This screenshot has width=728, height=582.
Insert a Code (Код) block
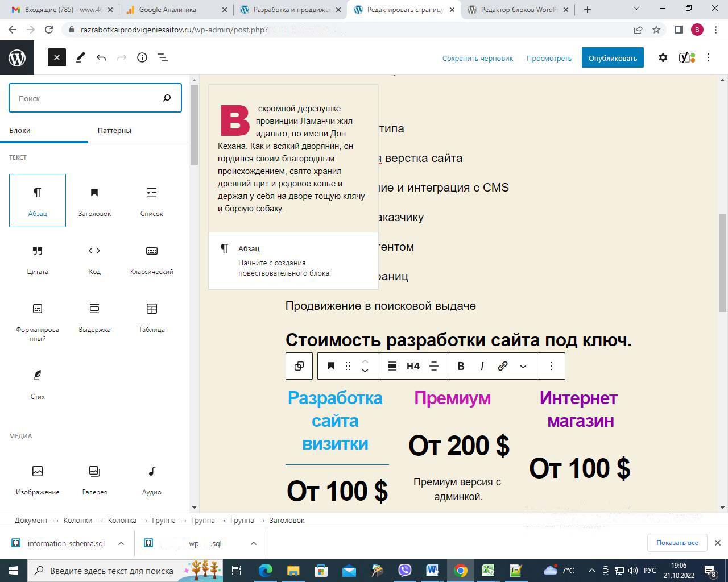pos(94,259)
